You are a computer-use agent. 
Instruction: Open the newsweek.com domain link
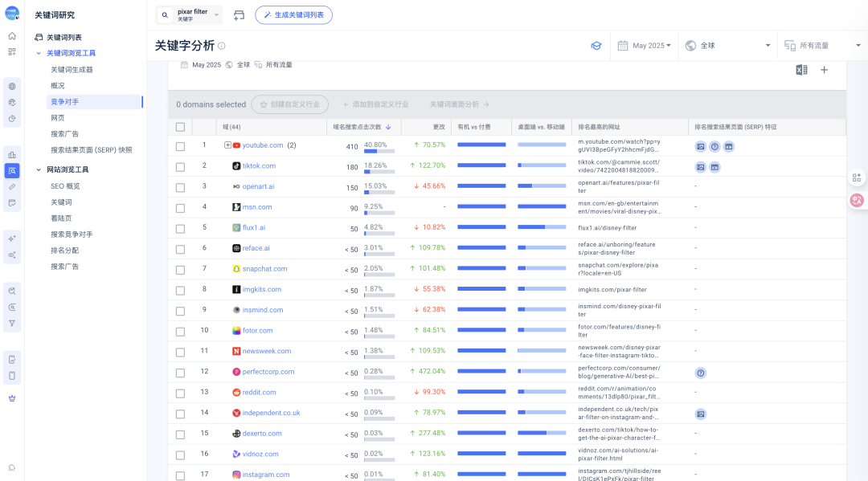pyautogui.click(x=267, y=351)
